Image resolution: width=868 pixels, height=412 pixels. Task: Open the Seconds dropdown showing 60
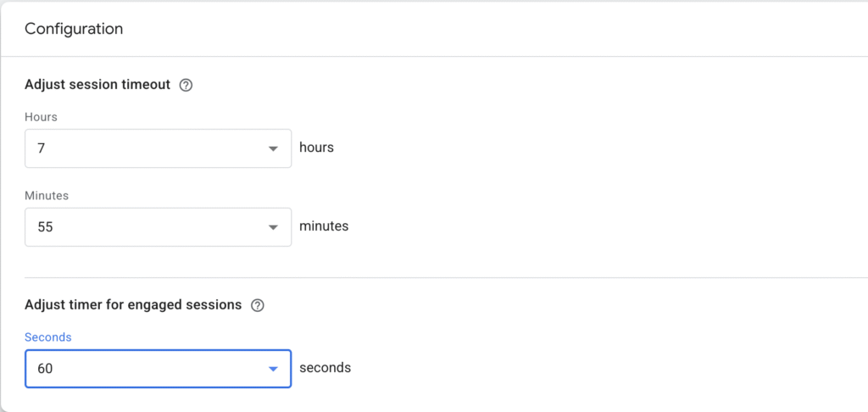(x=158, y=369)
